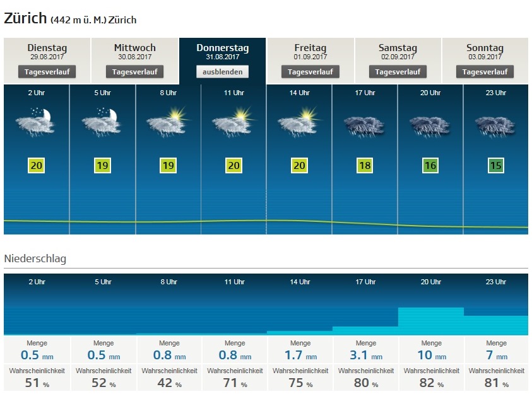Click the 71 % probability value
This screenshot has width=532, height=399.
[x=235, y=383]
